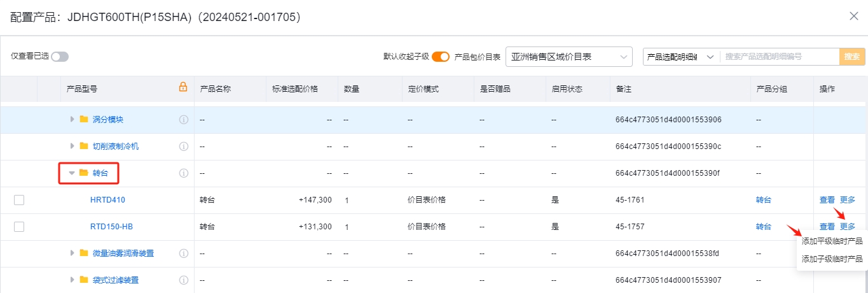Click the folder icon of 转台
Screen dimensions: 868x293
pos(84,173)
